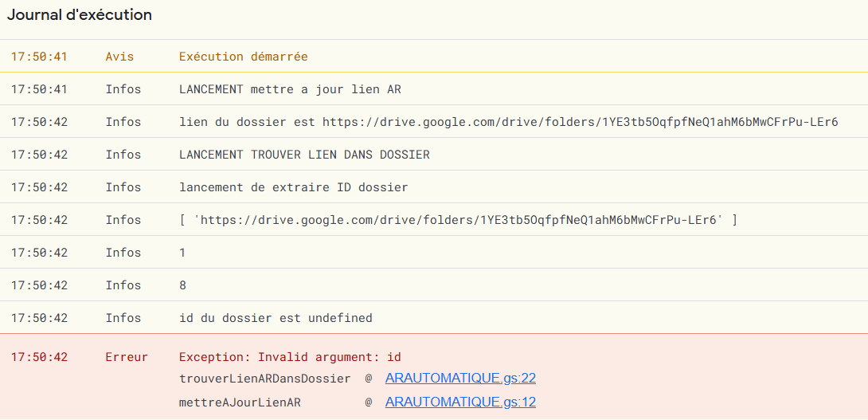This screenshot has height=420, width=868.
Task: Select "LANCEMENT TROUVER LIEN DANS DOSSIER" entry
Action: click(x=304, y=155)
